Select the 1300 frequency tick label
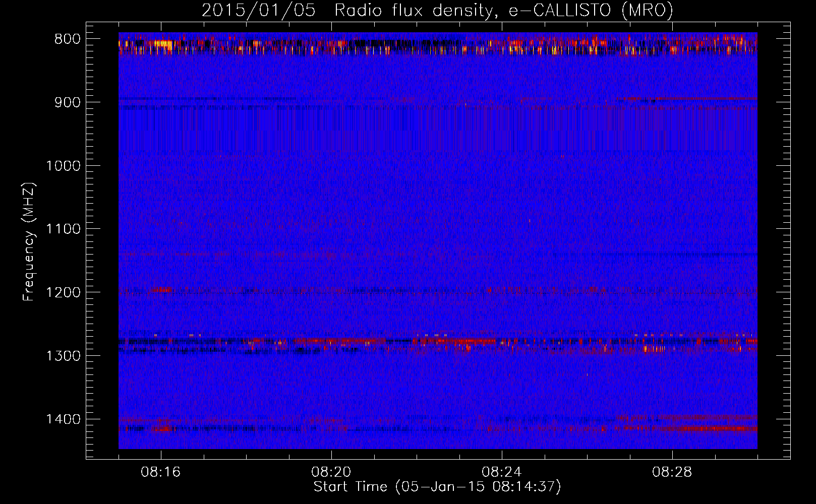 [x=63, y=356]
